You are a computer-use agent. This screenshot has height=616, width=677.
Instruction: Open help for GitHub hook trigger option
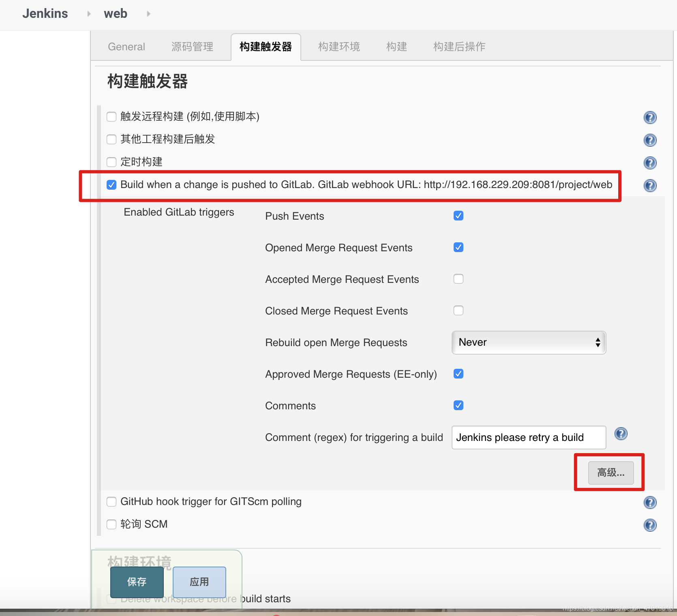click(x=650, y=503)
